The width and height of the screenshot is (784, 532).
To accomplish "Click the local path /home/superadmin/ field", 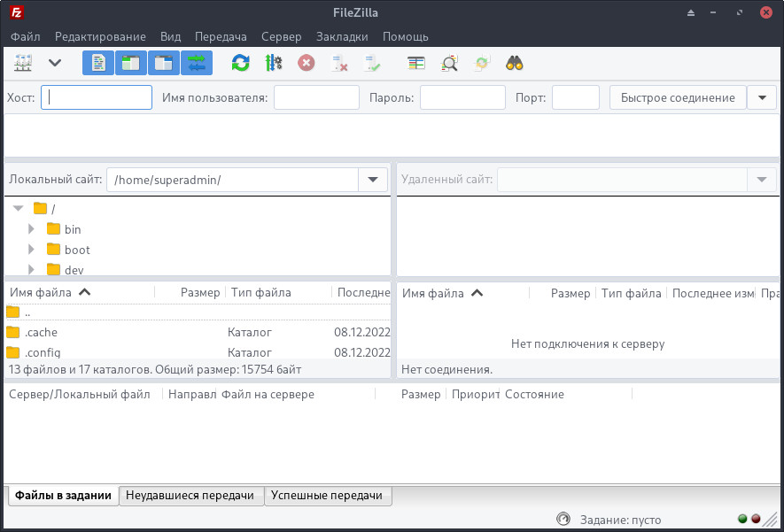I will [x=232, y=180].
